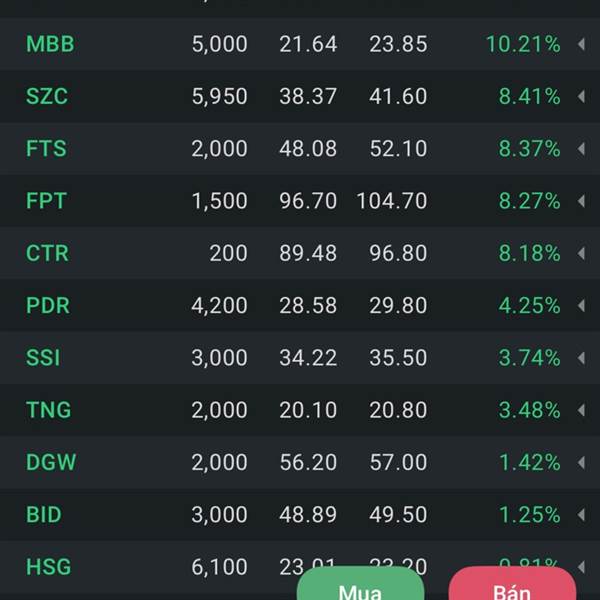Tap the DGW row triangle icon
600x600 pixels.
582,462
